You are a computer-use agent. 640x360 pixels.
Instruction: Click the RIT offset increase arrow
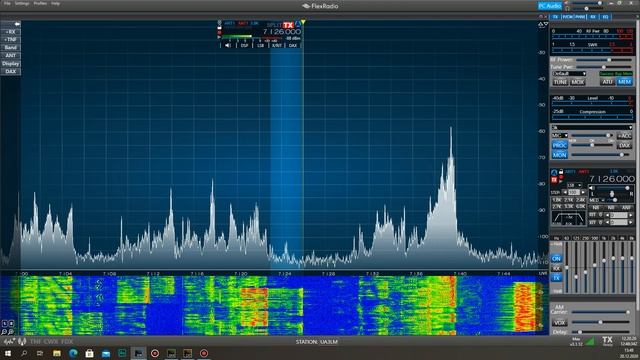tap(631, 215)
